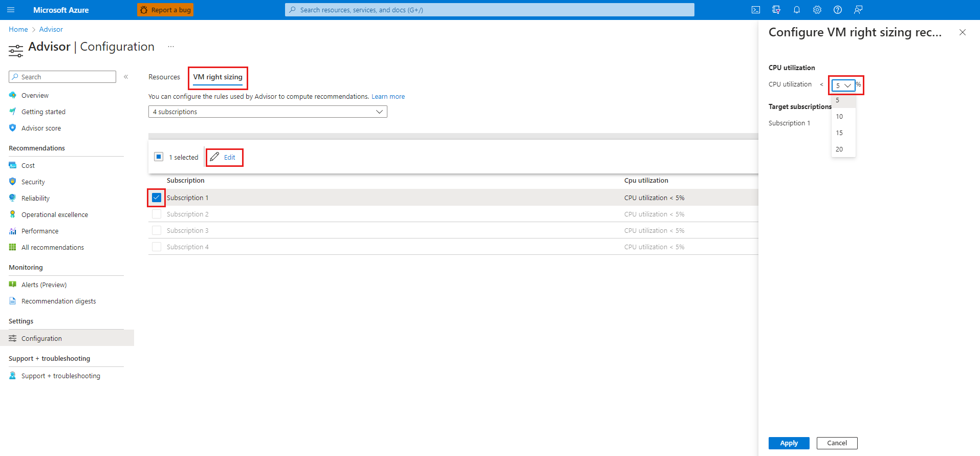Switch to the VM right sizing tab
This screenshot has height=456, width=980.
pos(217,77)
